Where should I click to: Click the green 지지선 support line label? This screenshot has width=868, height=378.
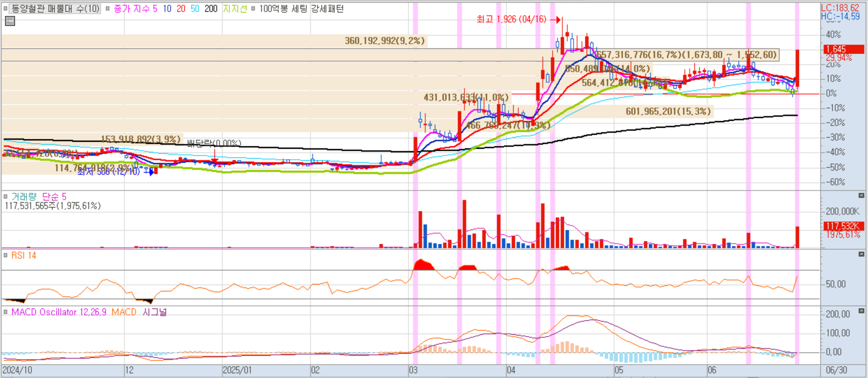[x=235, y=8]
